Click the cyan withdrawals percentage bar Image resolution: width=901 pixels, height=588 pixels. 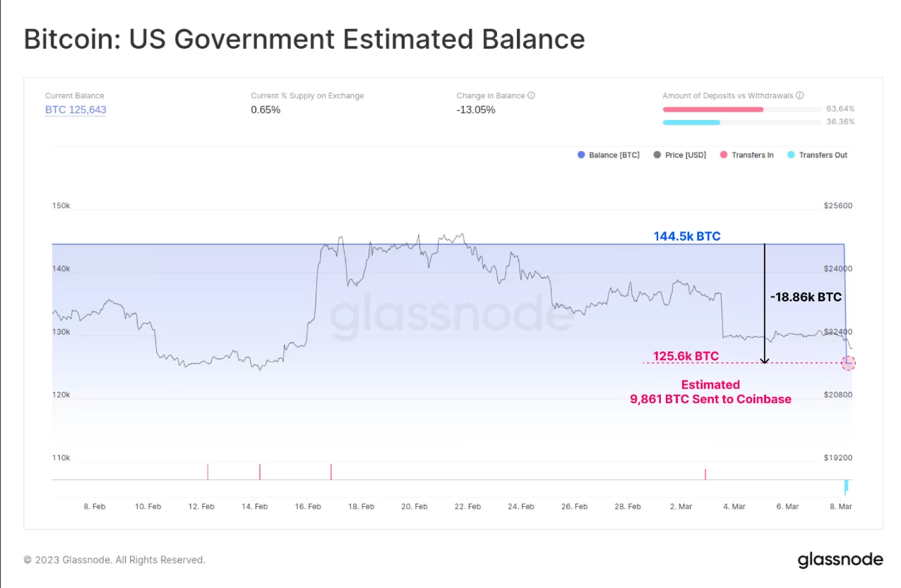click(691, 122)
